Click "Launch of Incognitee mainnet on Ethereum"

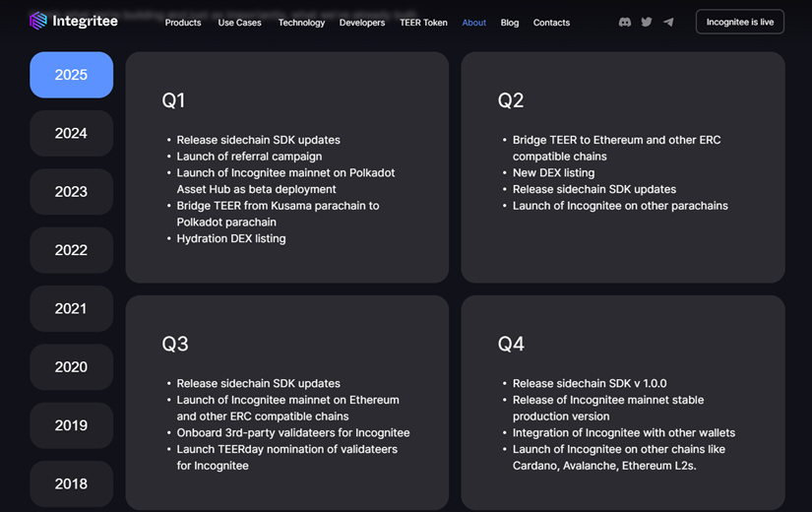pos(288,408)
